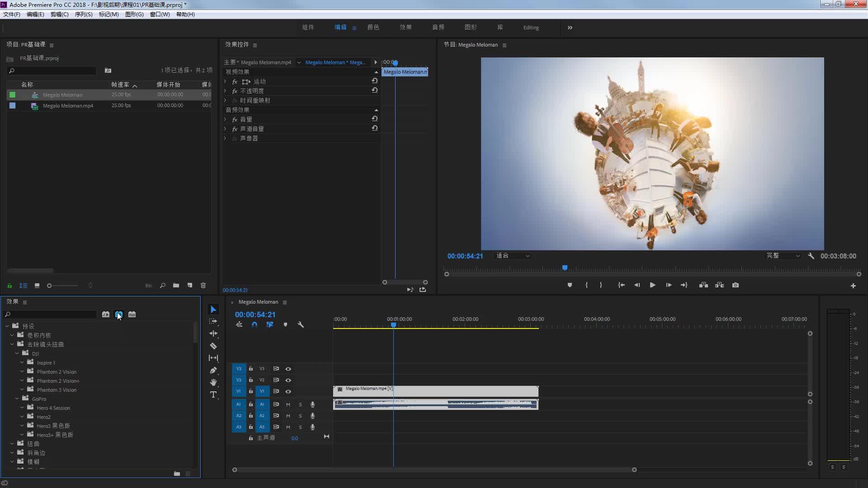868x488 pixels.
Task: Toggle lock on track V2
Action: pyautogui.click(x=251, y=380)
